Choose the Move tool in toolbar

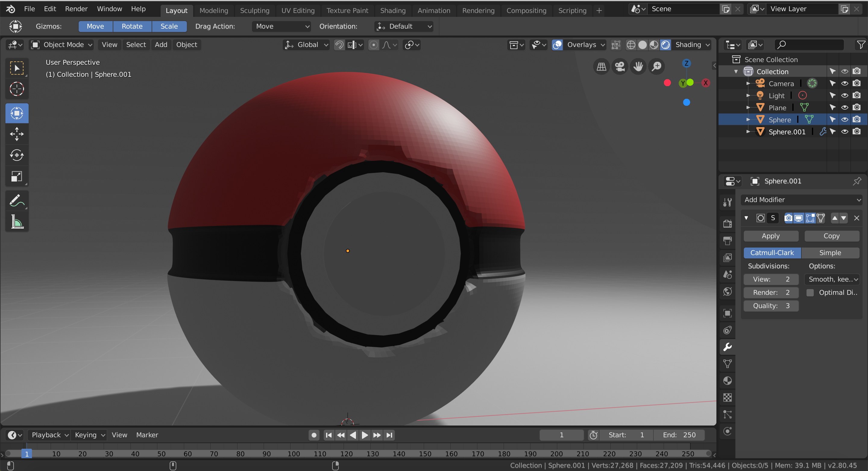pos(17,134)
